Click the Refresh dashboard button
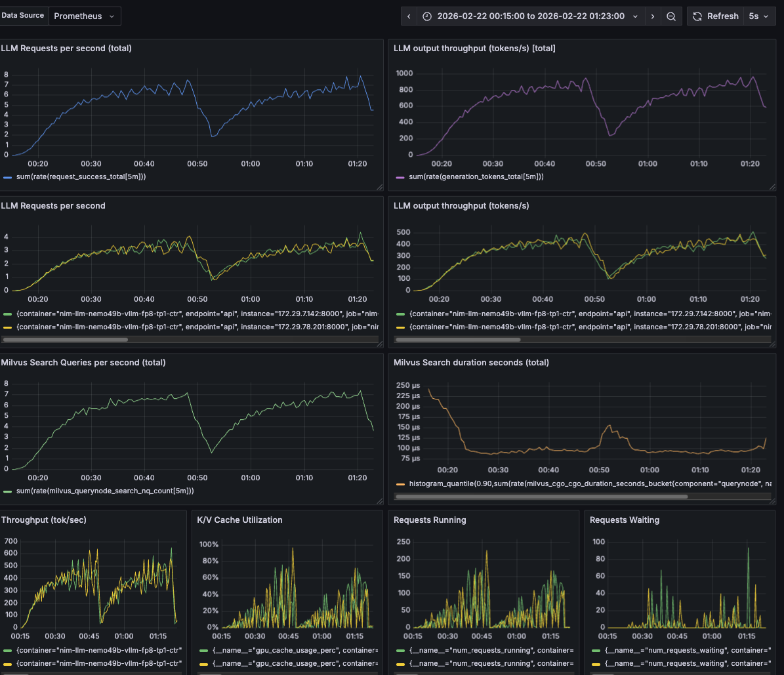The image size is (784, 675). [716, 16]
